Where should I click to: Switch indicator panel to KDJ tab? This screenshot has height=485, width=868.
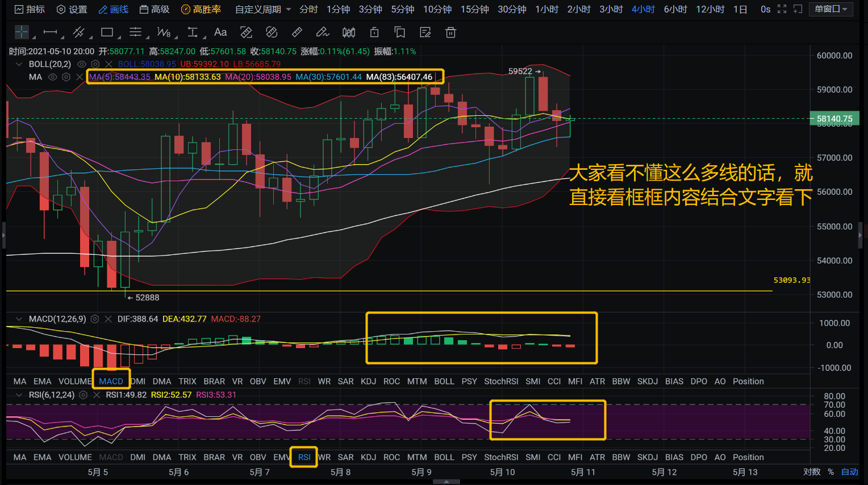[x=368, y=381]
